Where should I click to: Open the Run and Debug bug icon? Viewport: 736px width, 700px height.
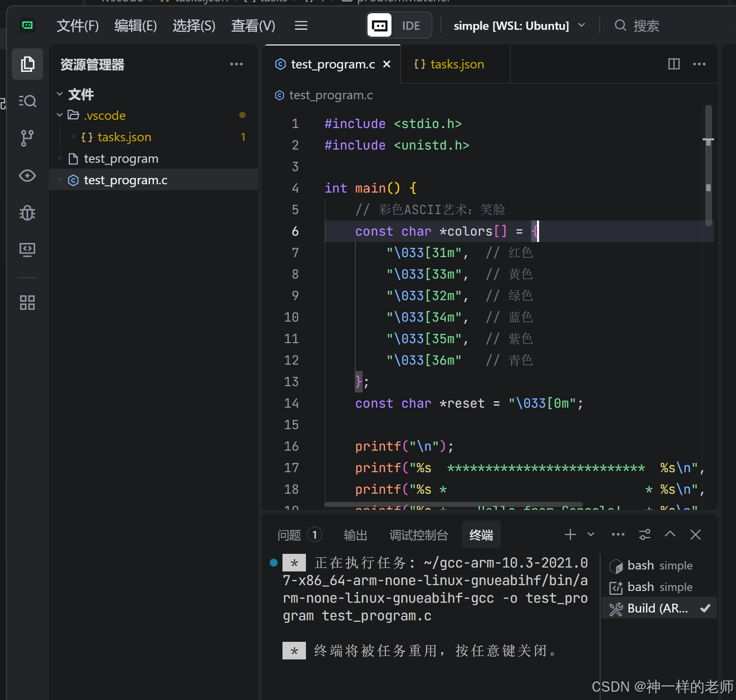(x=27, y=213)
